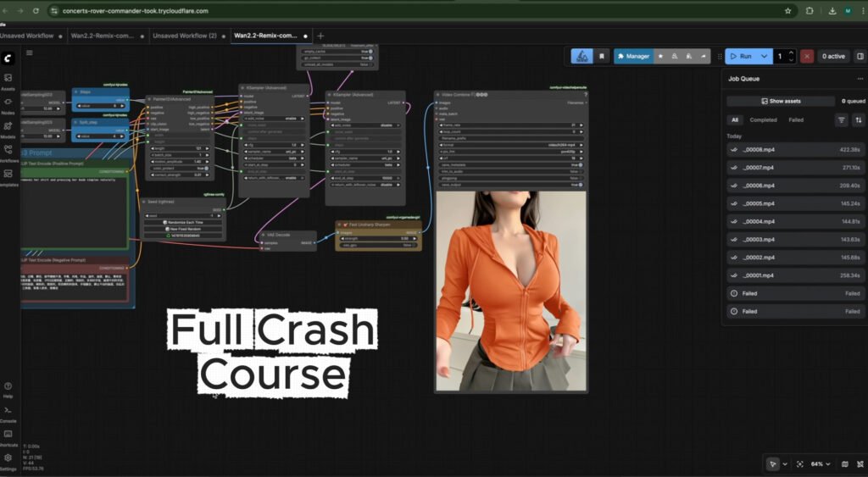This screenshot has height=477, width=868.
Task: Open the Assets sidebar panel
Action: click(8, 80)
